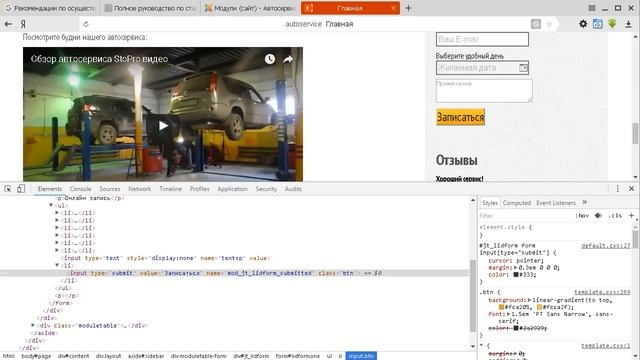This screenshot has width=640, height=360.
Task: Reload the page with the refresh icon
Action: [86, 24]
